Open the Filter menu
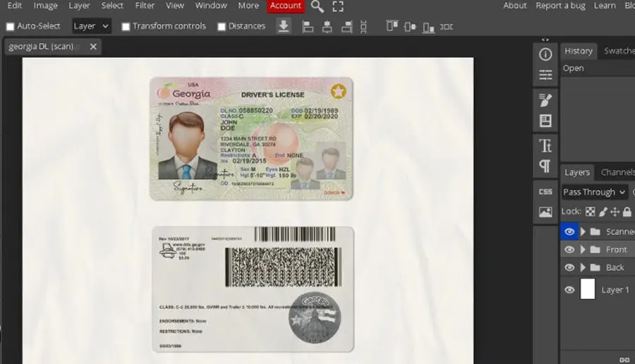635x364 pixels. (145, 6)
